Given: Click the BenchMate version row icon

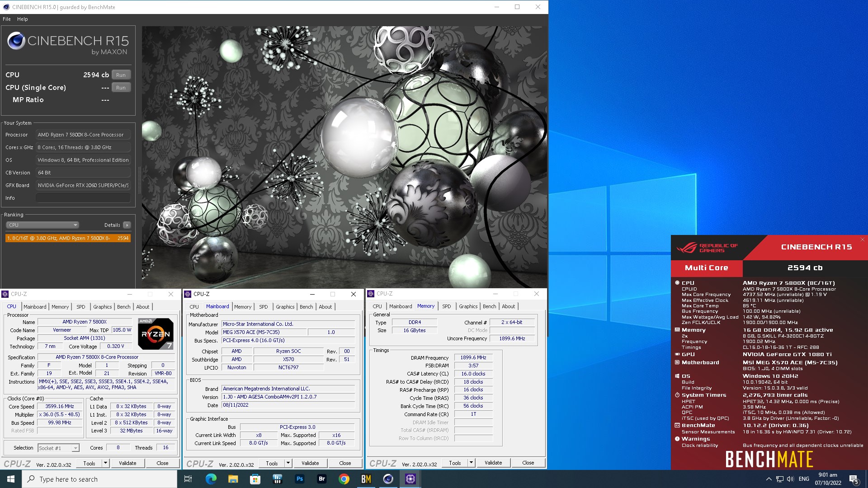Looking at the screenshot, I should [x=677, y=425].
